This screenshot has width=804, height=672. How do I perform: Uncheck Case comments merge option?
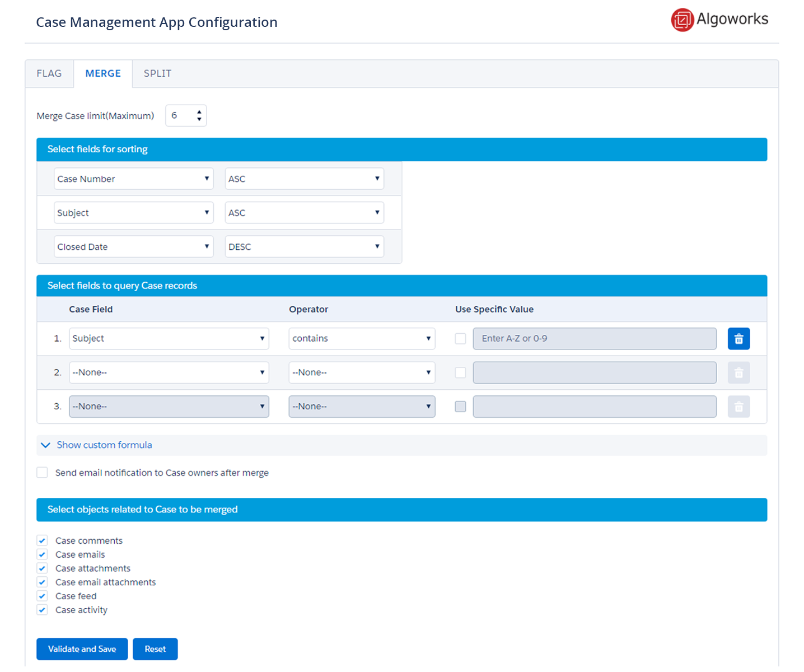[42, 540]
